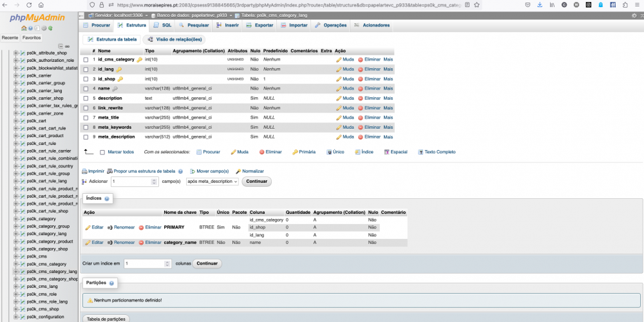Click Espacial icon for selected columns

pyautogui.click(x=386, y=152)
